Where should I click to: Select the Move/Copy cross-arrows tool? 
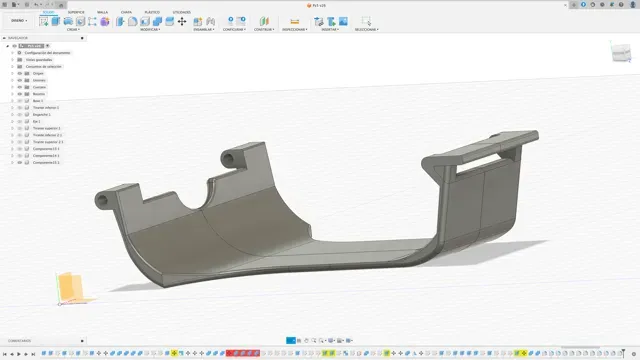(x=182, y=21)
